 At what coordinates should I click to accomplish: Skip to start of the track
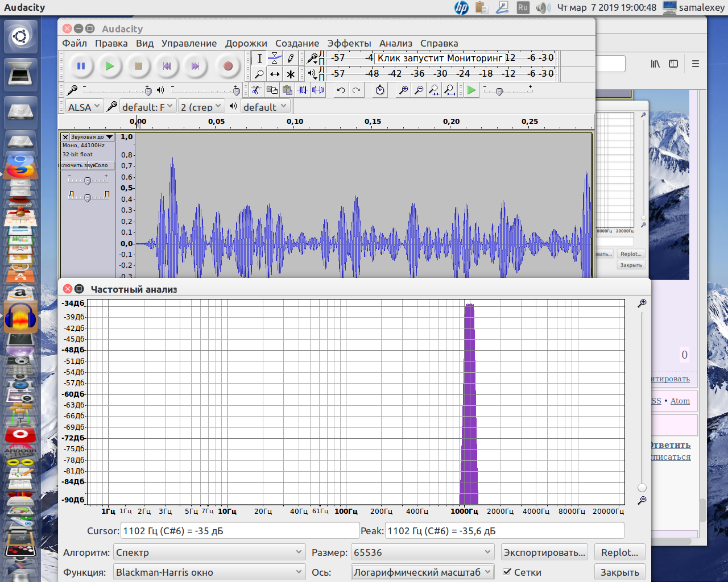(x=167, y=66)
